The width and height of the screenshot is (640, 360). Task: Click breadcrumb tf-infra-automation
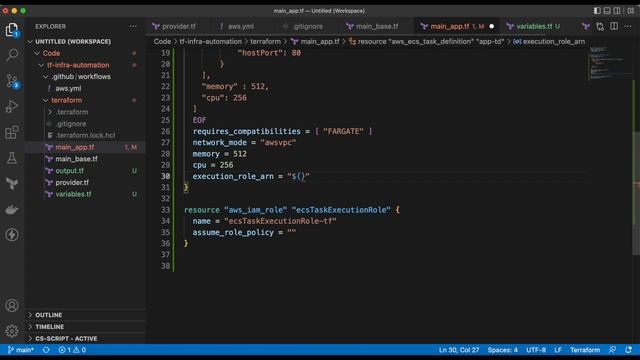(x=211, y=42)
